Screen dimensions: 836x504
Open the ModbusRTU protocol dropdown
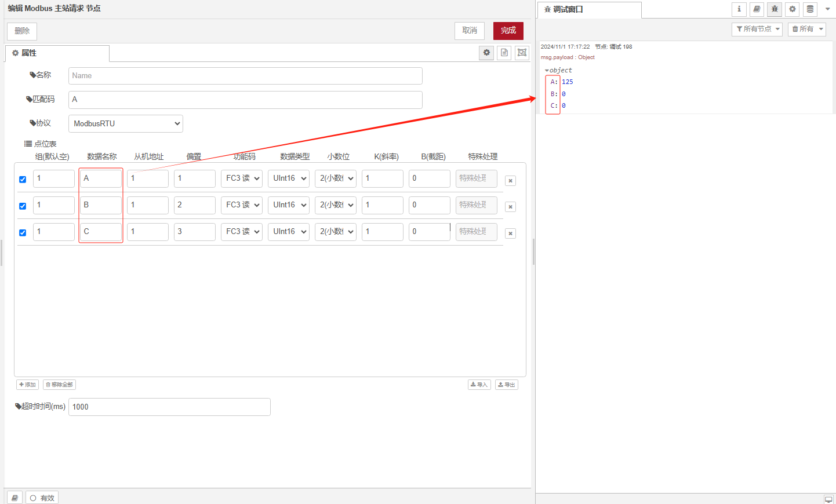tap(126, 123)
